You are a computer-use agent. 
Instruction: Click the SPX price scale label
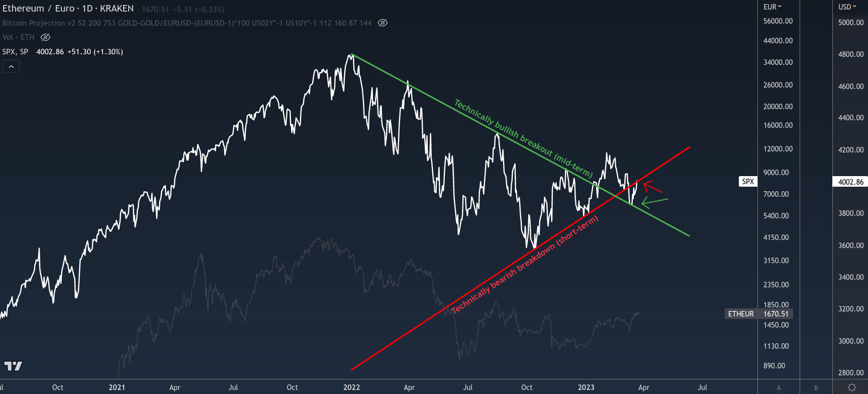coord(748,182)
